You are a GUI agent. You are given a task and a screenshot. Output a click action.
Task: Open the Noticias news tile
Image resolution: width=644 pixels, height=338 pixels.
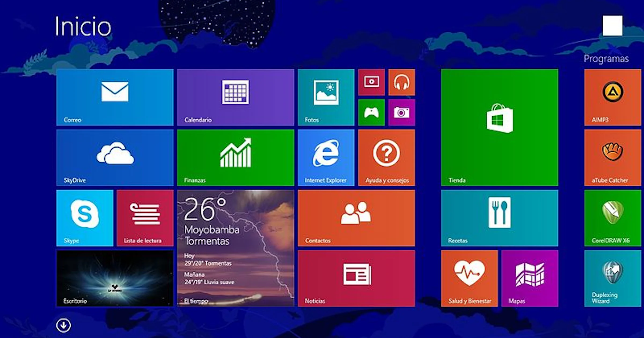(356, 278)
